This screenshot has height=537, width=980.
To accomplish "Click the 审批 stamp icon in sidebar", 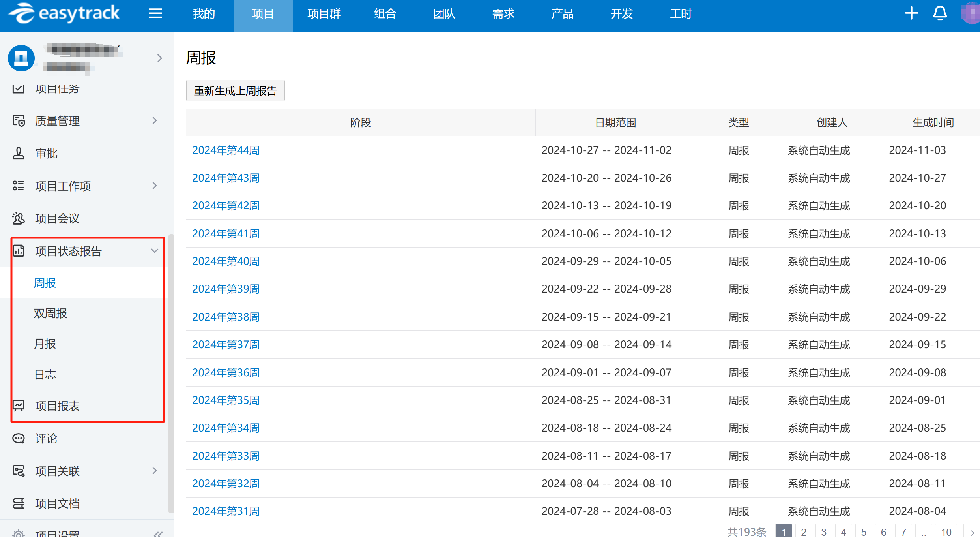I will [19, 153].
